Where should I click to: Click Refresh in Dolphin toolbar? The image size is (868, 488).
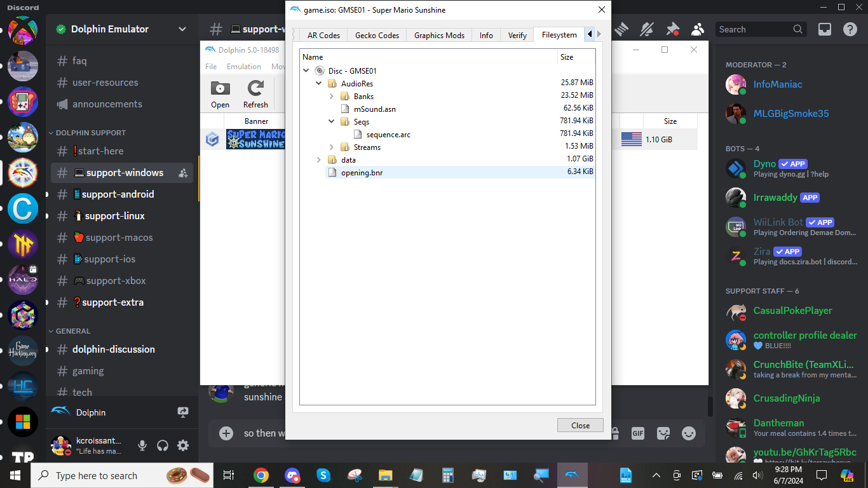pyautogui.click(x=255, y=95)
